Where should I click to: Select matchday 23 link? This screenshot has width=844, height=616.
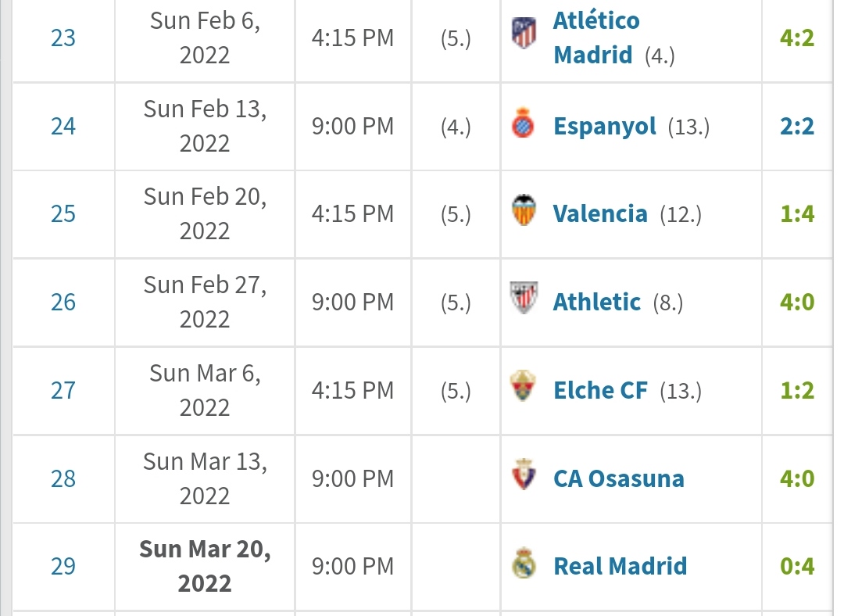63,38
